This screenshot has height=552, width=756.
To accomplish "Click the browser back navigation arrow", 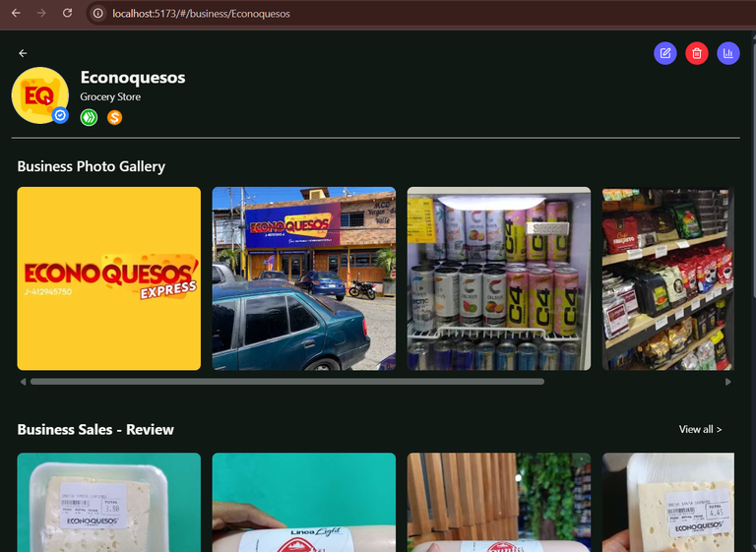I will (15, 13).
